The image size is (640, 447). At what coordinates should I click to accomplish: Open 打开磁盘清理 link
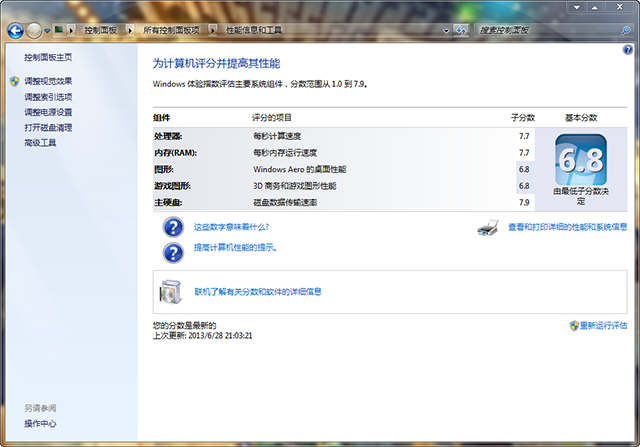pyautogui.click(x=48, y=127)
